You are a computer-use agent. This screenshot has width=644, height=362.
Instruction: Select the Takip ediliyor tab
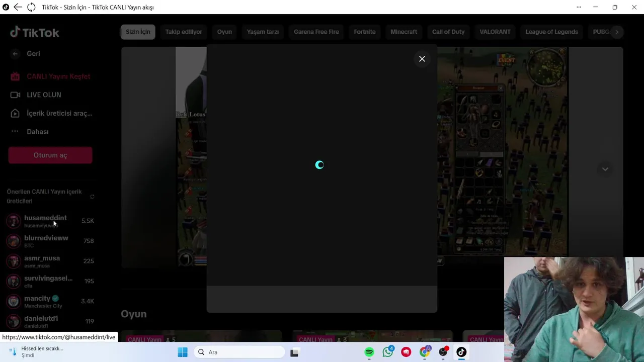point(184,32)
